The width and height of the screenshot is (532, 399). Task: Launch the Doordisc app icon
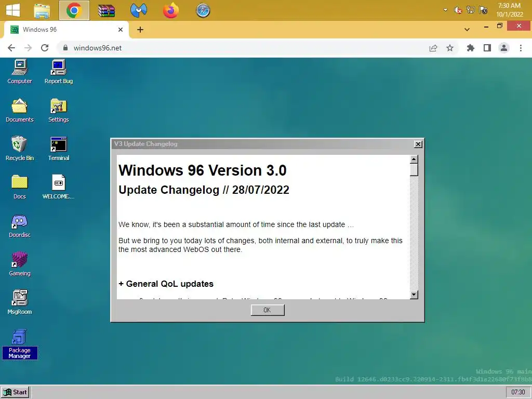pos(19,225)
